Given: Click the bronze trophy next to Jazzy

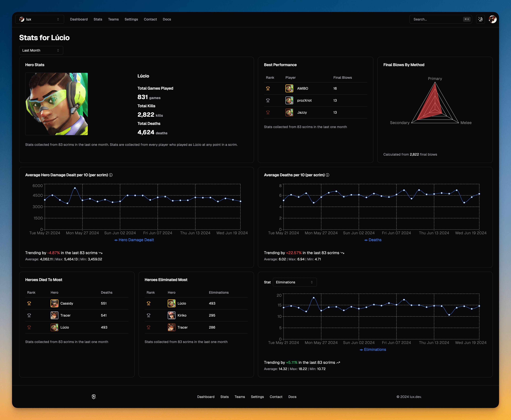Looking at the screenshot, I should point(268,112).
